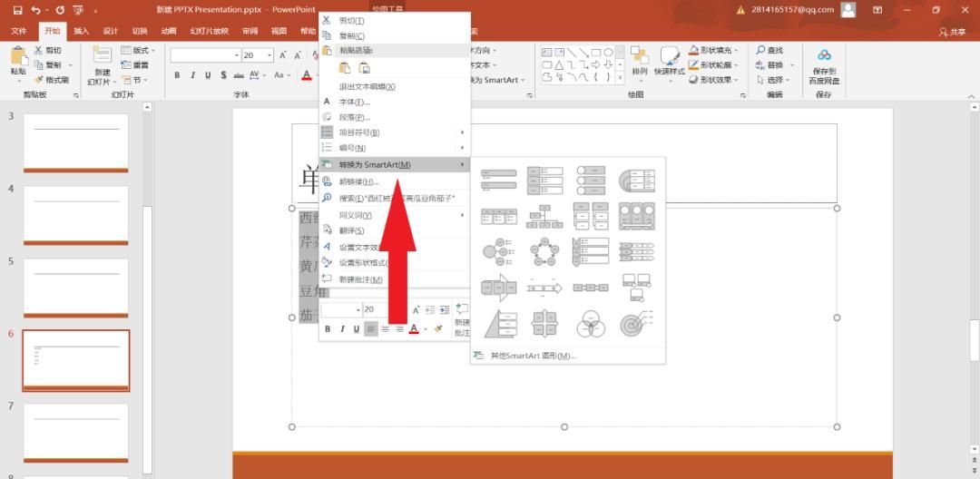Click the second paste option (picture) icon
Viewport: 980px width, 479px height.
(x=365, y=67)
